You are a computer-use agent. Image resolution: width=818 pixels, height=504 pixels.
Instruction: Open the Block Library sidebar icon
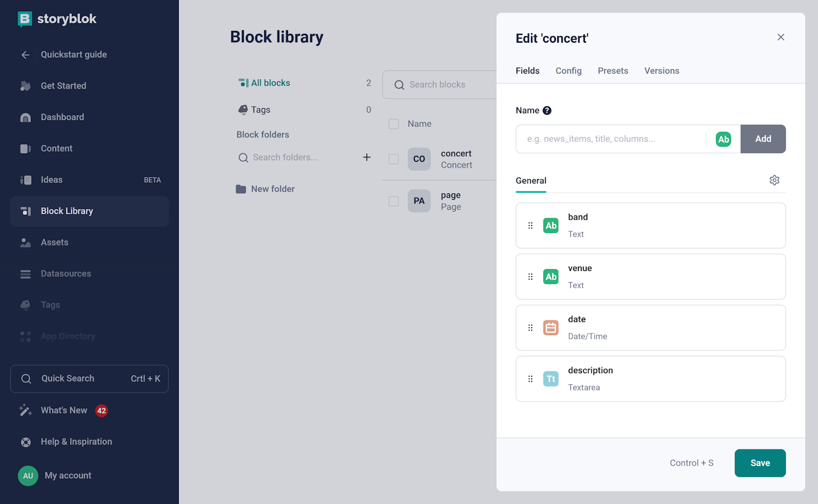[26, 211]
